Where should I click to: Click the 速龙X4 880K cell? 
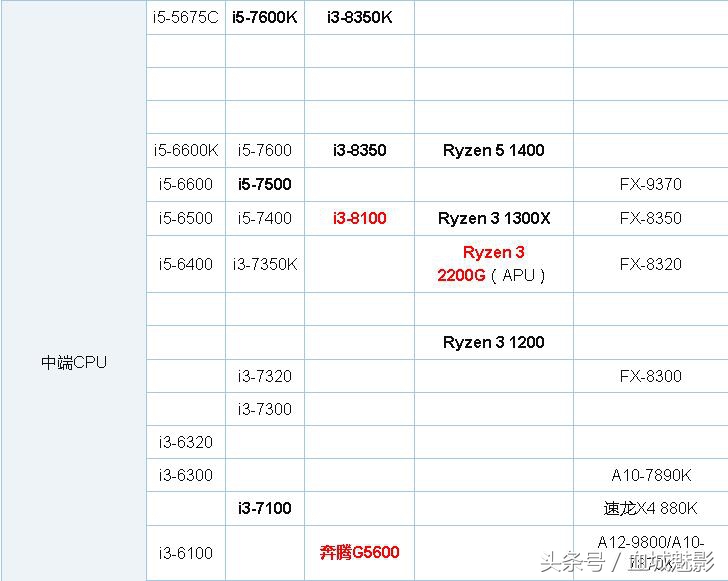click(650, 509)
